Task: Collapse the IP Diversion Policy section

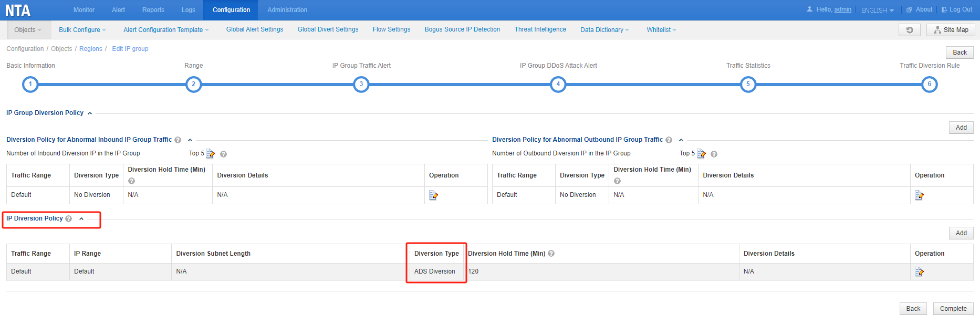Action: click(81, 219)
